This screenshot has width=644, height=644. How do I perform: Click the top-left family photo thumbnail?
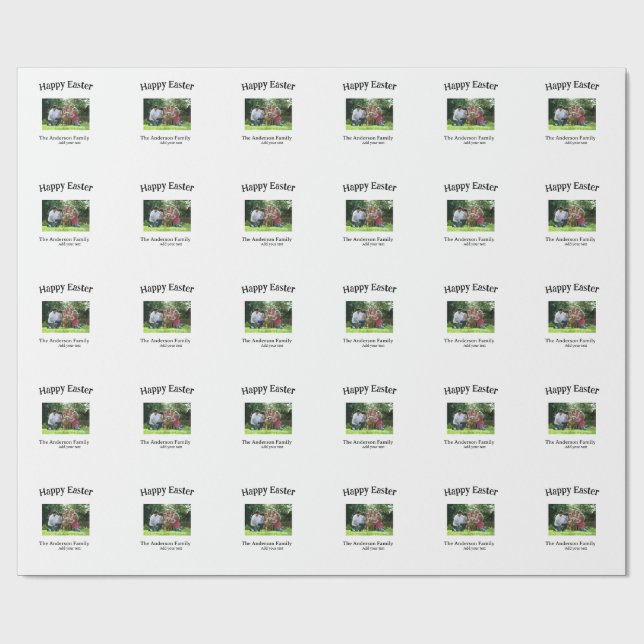click(65, 113)
